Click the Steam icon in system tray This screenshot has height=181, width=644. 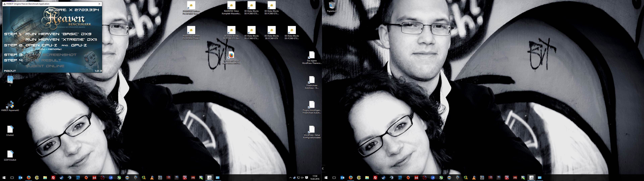tap(294, 178)
